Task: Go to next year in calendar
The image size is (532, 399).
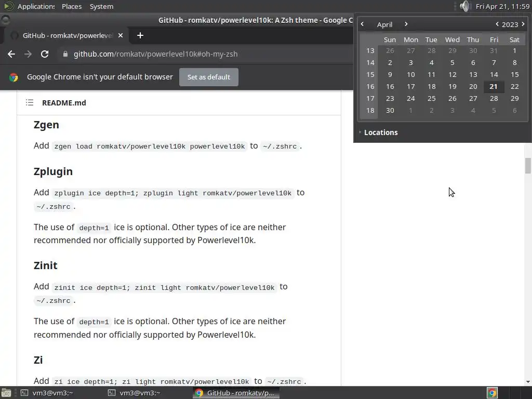Action: click(523, 24)
